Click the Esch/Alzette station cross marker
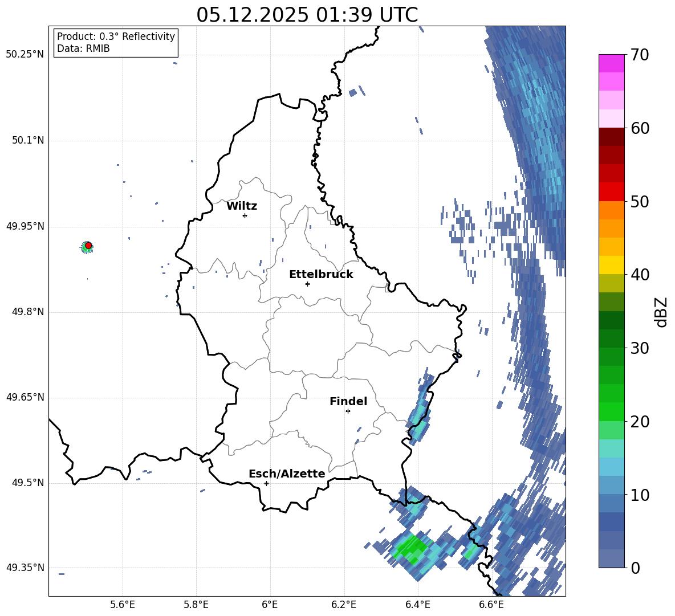This screenshot has height=616, width=675. tap(266, 483)
